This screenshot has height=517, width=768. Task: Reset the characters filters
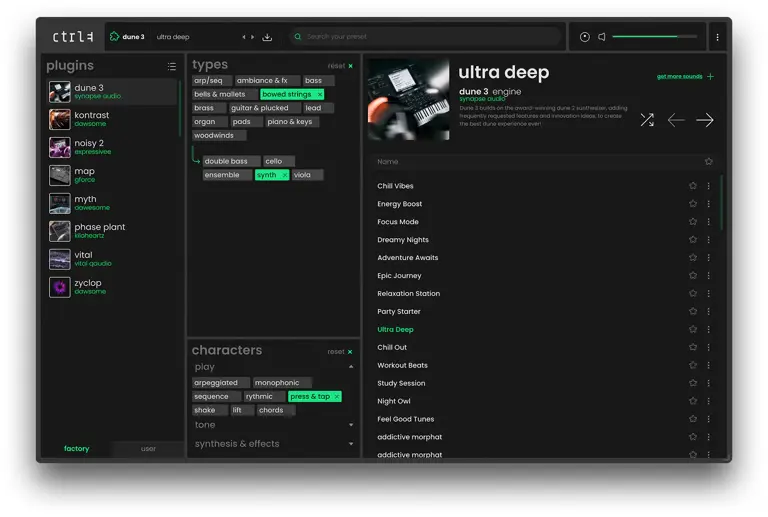[340, 352]
